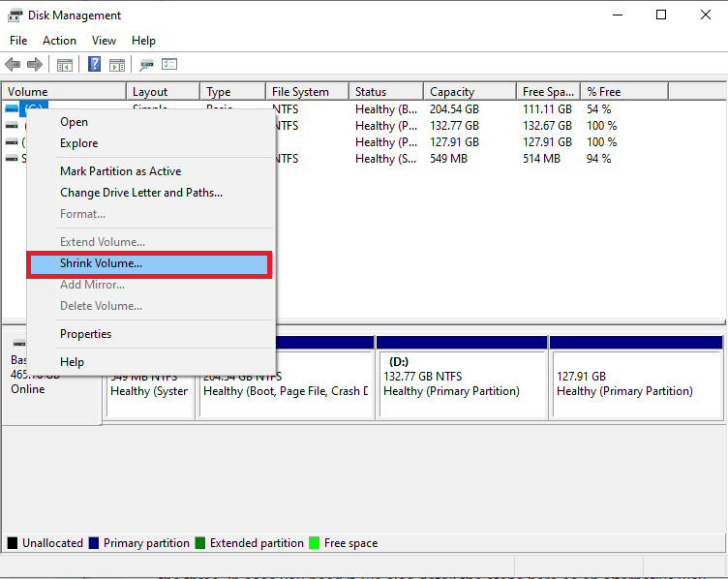Viewport: 728px width, 579px height.
Task: Sort by the Capacity column header
Action: pos(452,92)
